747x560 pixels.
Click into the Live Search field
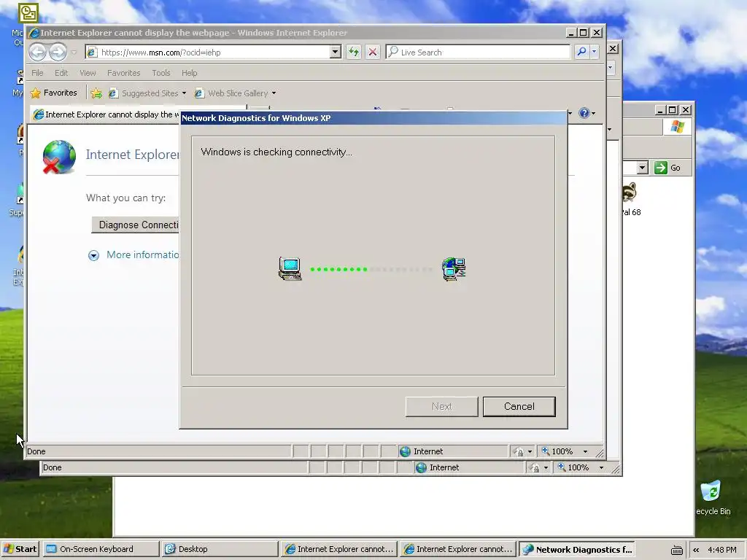tap(478, 52)
